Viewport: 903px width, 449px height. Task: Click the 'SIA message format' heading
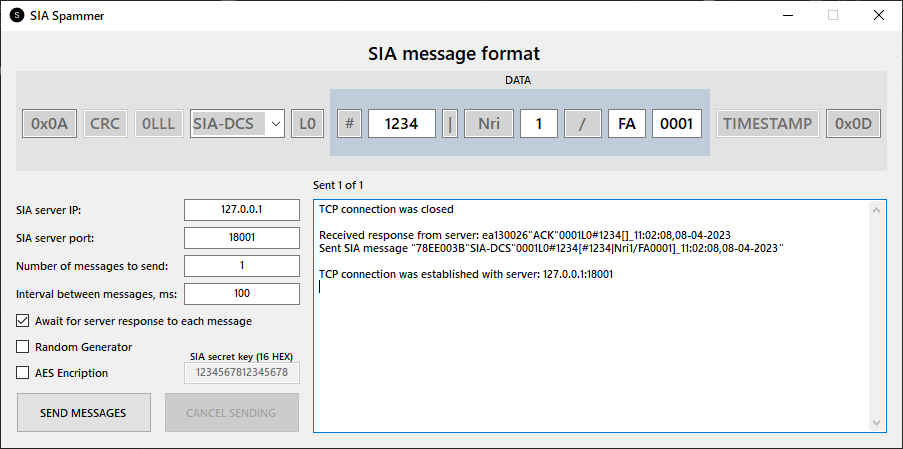454,54
